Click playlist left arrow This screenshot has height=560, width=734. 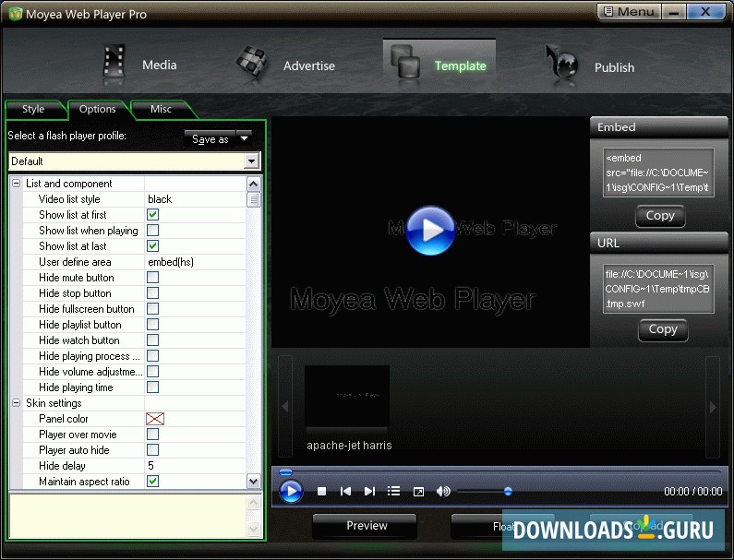coord(285,407)
